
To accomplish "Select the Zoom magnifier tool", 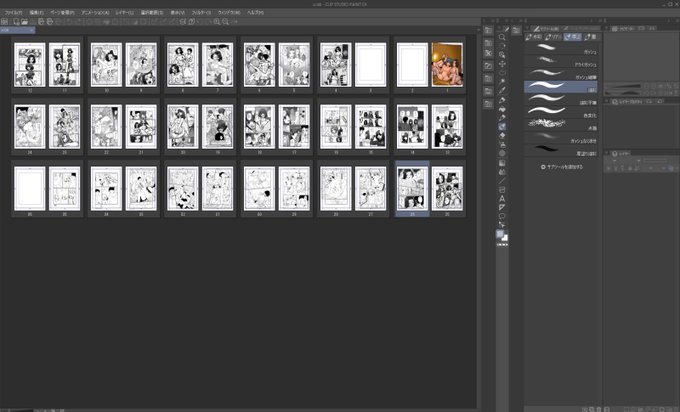I will (x=502, y=37).
